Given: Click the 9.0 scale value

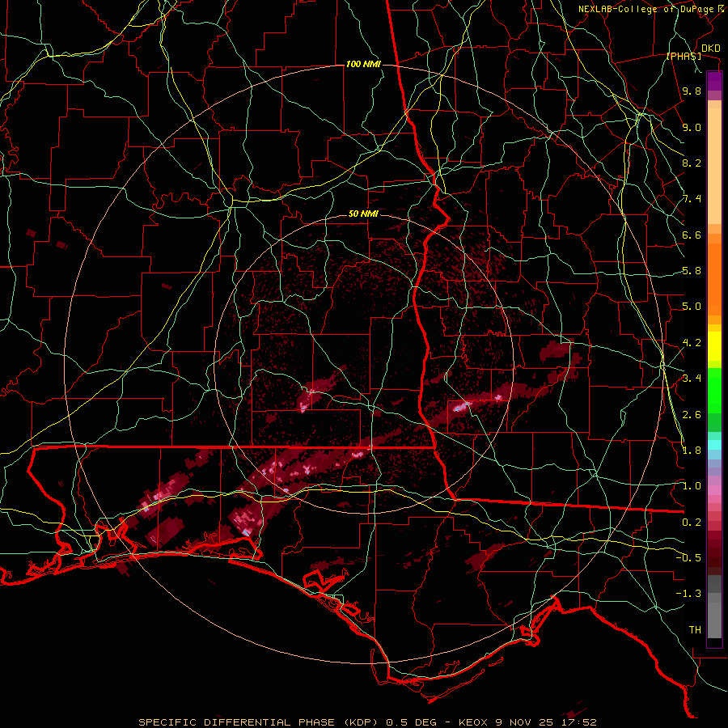Looking at the screenshot, I should pos(692,127).
